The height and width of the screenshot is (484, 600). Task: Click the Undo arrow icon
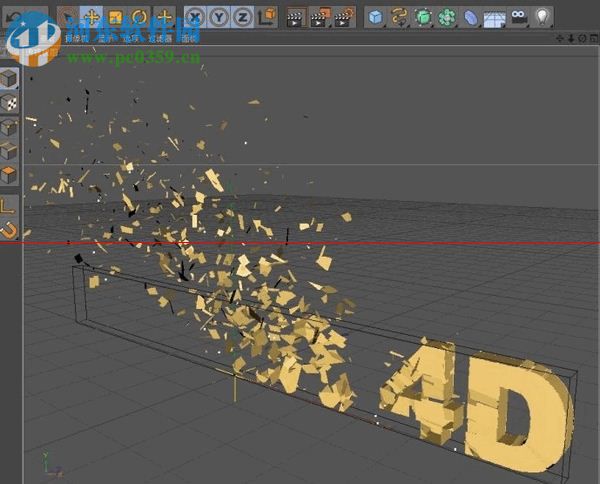click(15, 17)
